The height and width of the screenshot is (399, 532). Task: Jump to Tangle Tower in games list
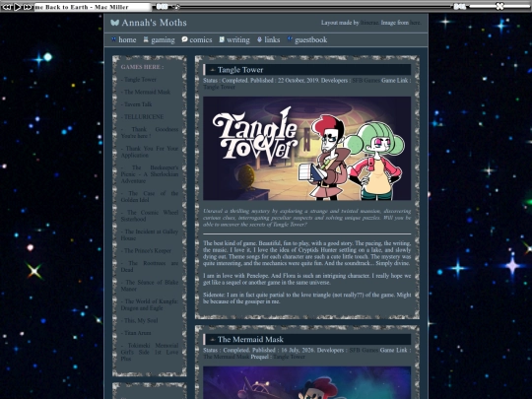click(139, 80)
